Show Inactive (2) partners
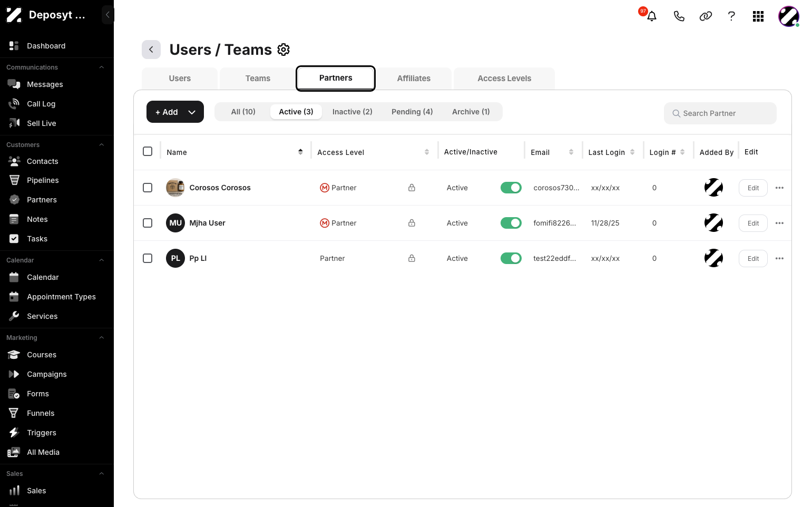Image resolution: width=812 pixels, height=507 pixels. 353,112
